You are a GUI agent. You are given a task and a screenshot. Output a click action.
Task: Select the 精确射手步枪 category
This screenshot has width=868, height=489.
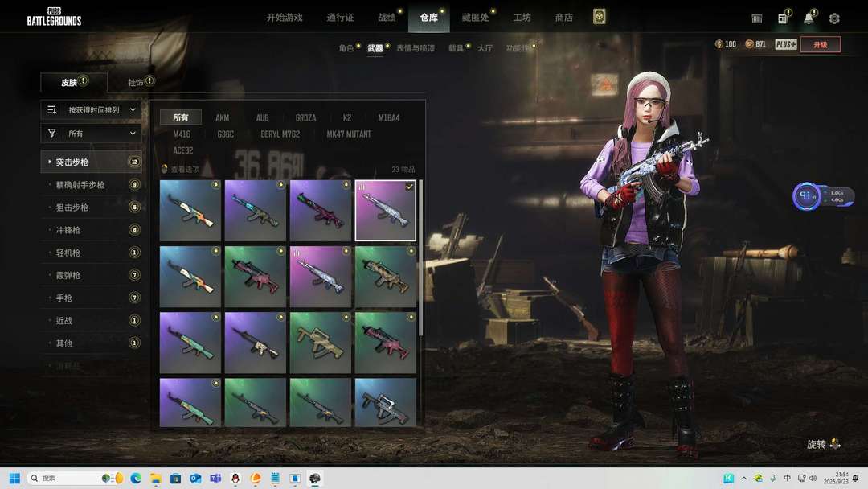92,184
